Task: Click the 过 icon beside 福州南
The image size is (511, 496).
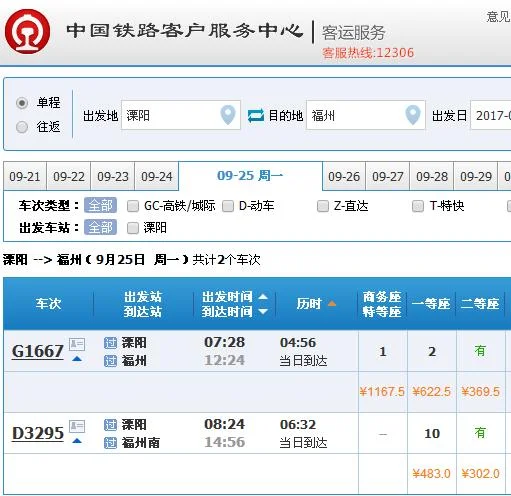Action: [x=110, y=443]
